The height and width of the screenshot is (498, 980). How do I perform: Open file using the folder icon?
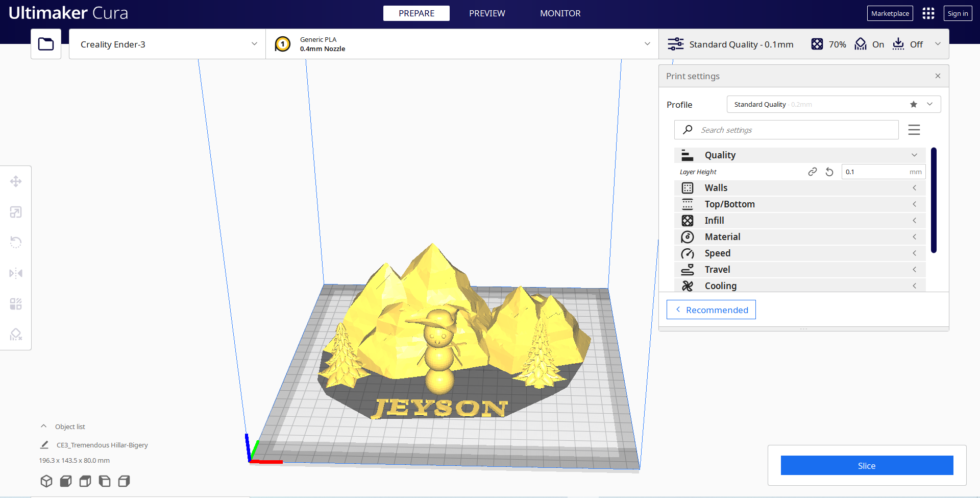click(46, 44)
